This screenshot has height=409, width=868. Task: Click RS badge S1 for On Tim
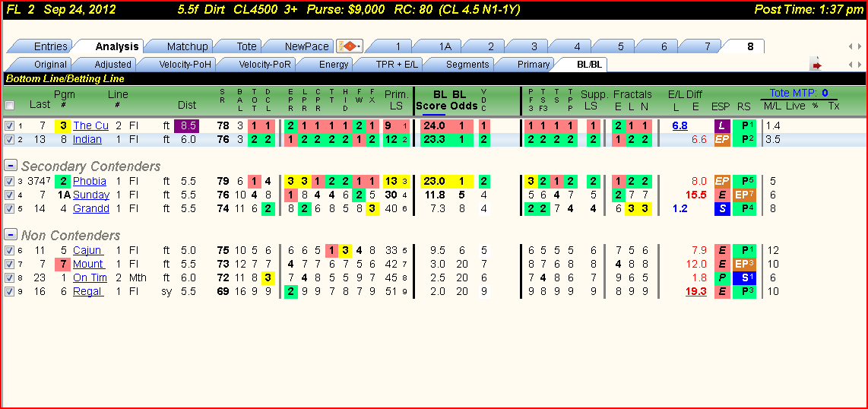pyautogui.click(x=744, y=277)
